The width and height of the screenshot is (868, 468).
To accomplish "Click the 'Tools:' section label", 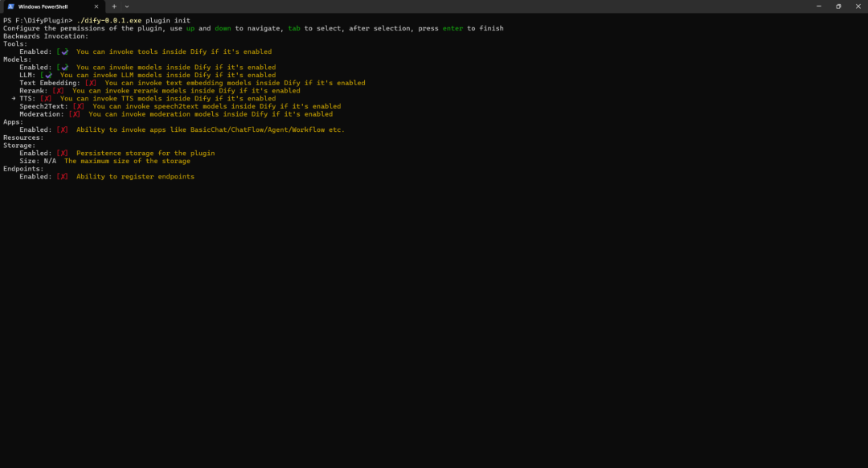I will point(15,43).
